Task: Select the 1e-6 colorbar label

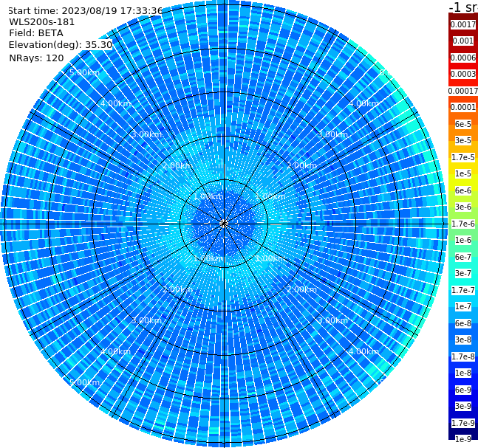Action: (463, 240)
